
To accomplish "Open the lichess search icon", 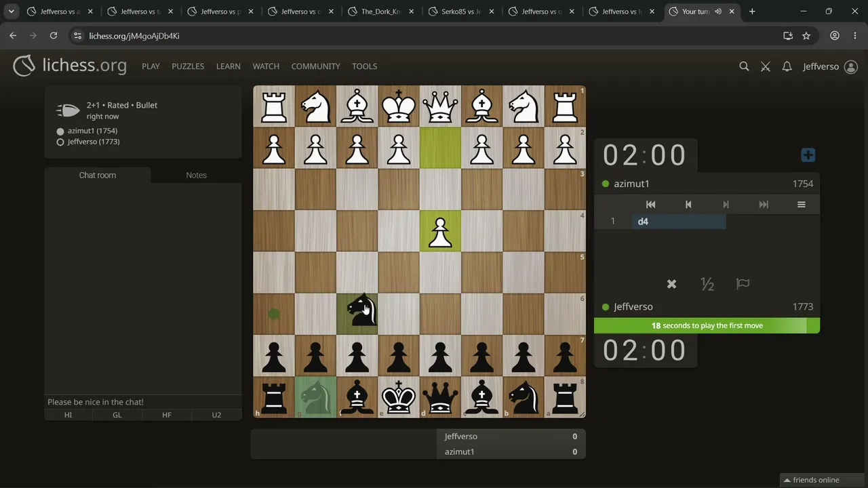I will click(x=744, y=66).
